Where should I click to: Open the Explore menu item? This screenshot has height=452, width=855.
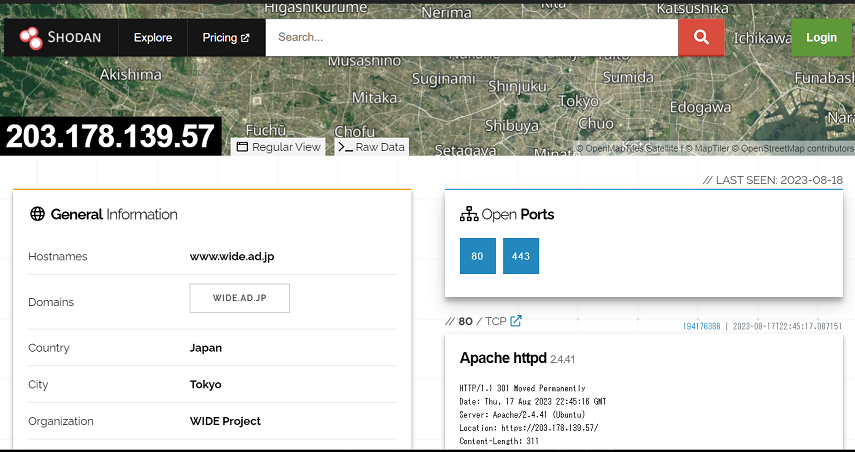153,38
